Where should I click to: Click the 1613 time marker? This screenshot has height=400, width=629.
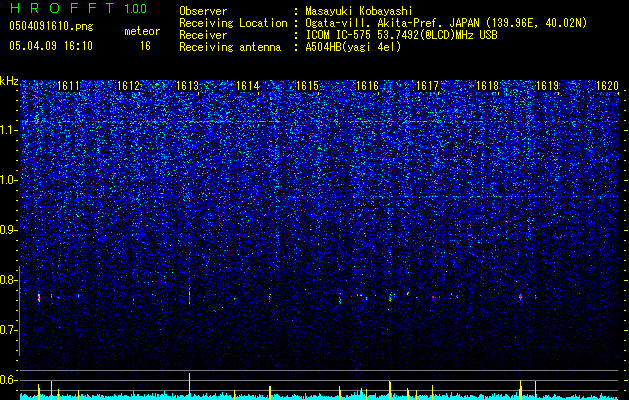tap(187, 86)
